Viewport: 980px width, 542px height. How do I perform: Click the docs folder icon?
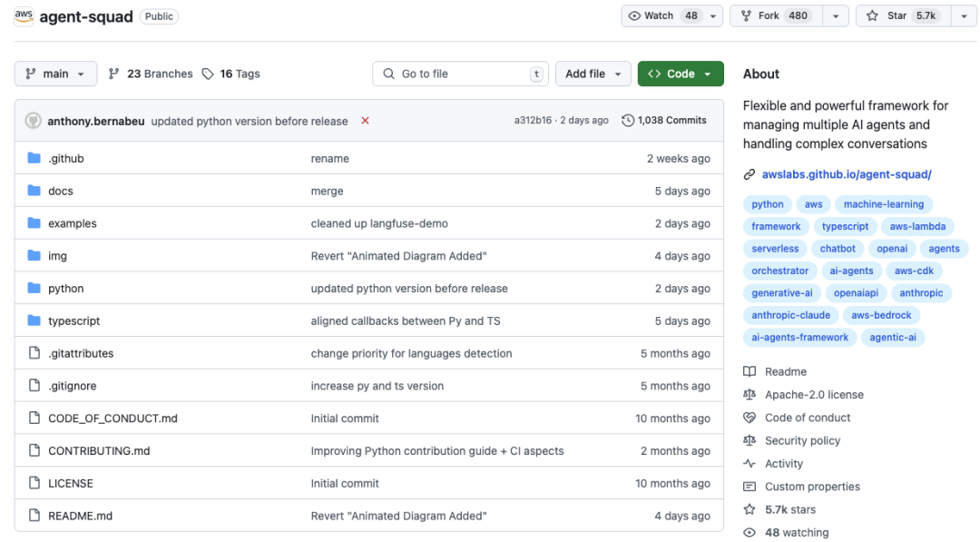coord(34,191)
